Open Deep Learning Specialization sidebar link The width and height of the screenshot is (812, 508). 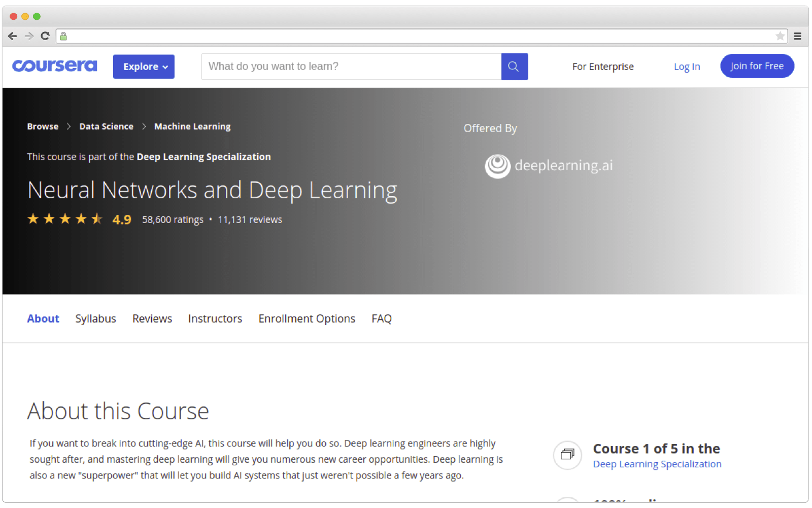(657, 464)
